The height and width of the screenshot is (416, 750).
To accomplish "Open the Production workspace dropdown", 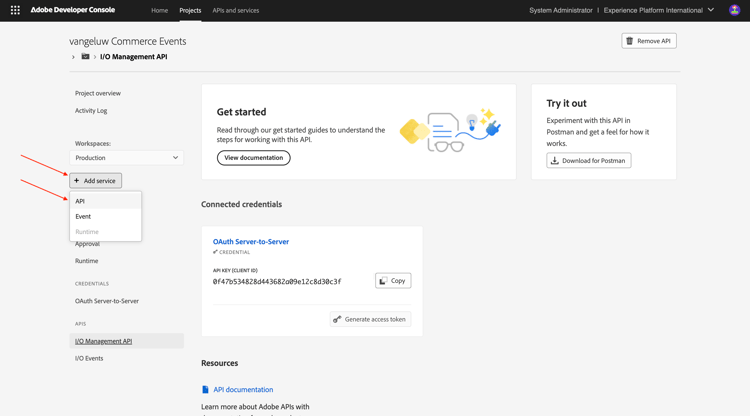I will coord(126,158).
